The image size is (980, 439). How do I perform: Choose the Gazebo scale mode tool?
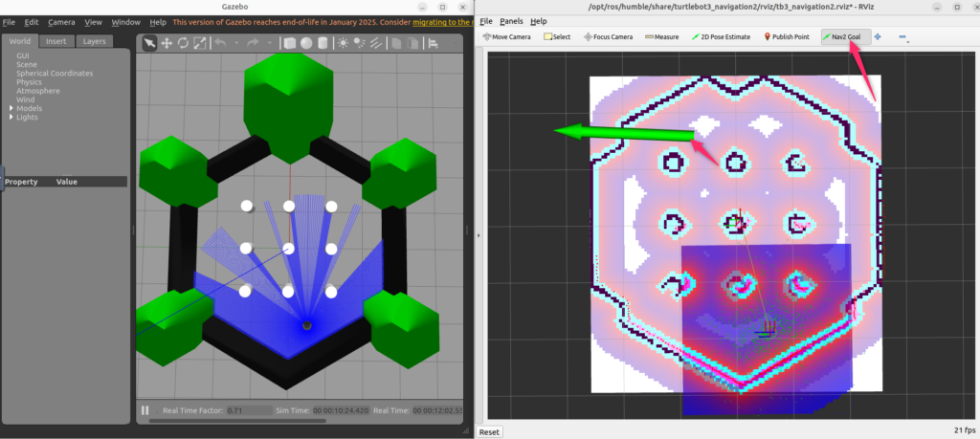pos(200,43)
